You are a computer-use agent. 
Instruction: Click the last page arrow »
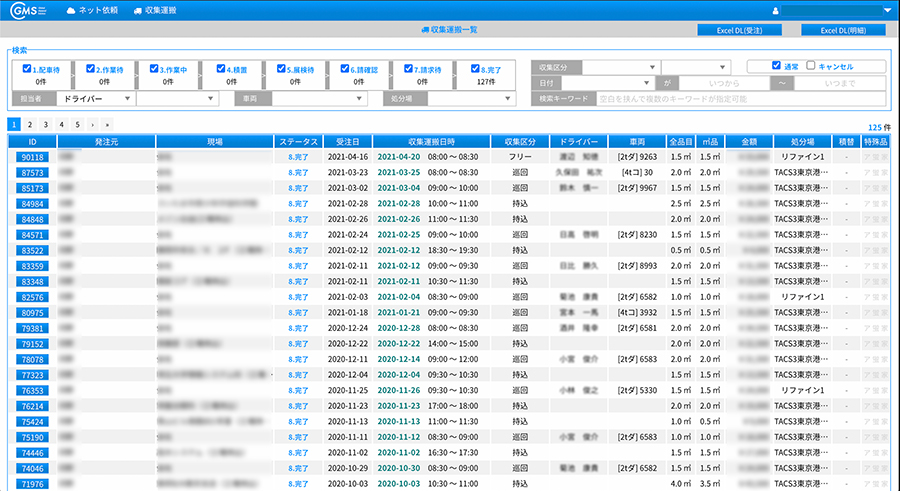(107, 124)
